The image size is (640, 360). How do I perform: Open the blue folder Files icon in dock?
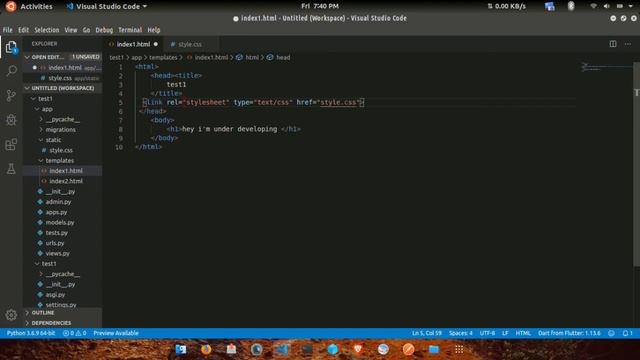click(433, 349)
